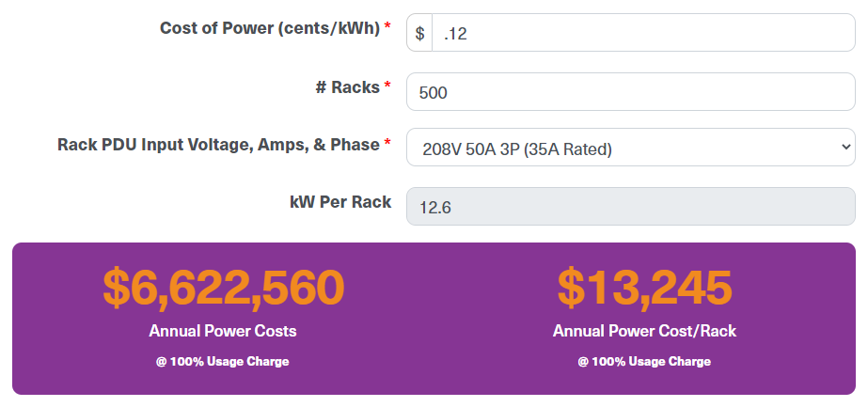Click the red asterisk beside Cost of Power
The height and width of the screenshot is (407, 868).
(x=387, y=25)
